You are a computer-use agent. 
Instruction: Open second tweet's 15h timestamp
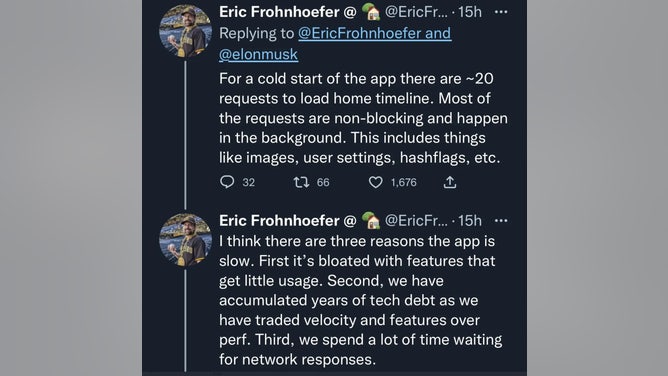pos(470,221)
